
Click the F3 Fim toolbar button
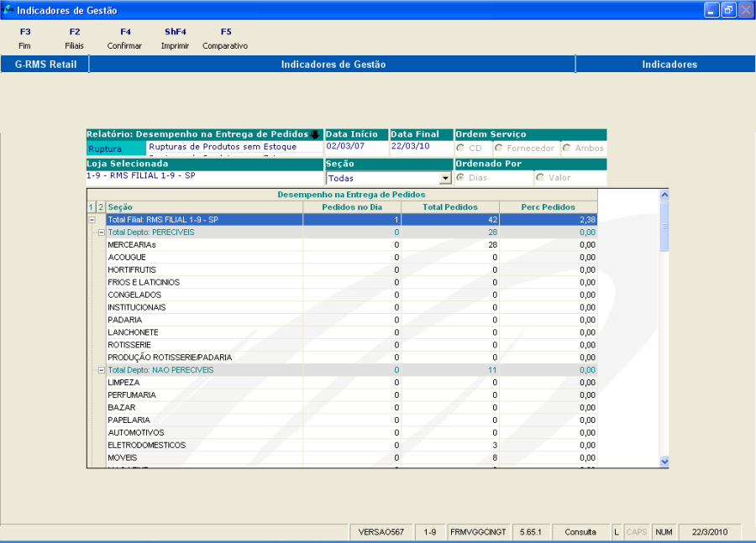pyautogui.click(x=24, y=39)
